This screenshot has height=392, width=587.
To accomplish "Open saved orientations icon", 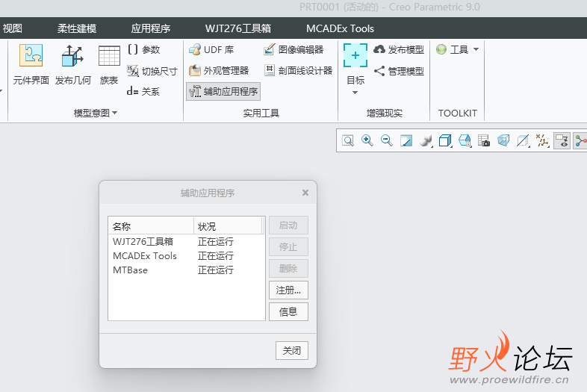I will point(465,141).
